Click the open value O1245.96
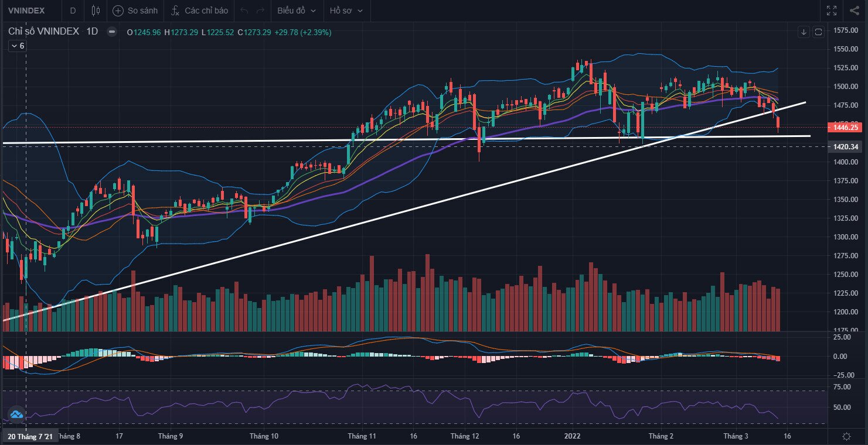Viewport: 868px width, 445px height. coord(144,32)
